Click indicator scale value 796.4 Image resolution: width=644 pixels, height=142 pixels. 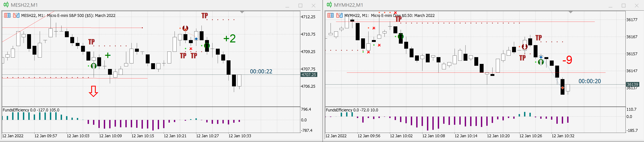(306, 109)
